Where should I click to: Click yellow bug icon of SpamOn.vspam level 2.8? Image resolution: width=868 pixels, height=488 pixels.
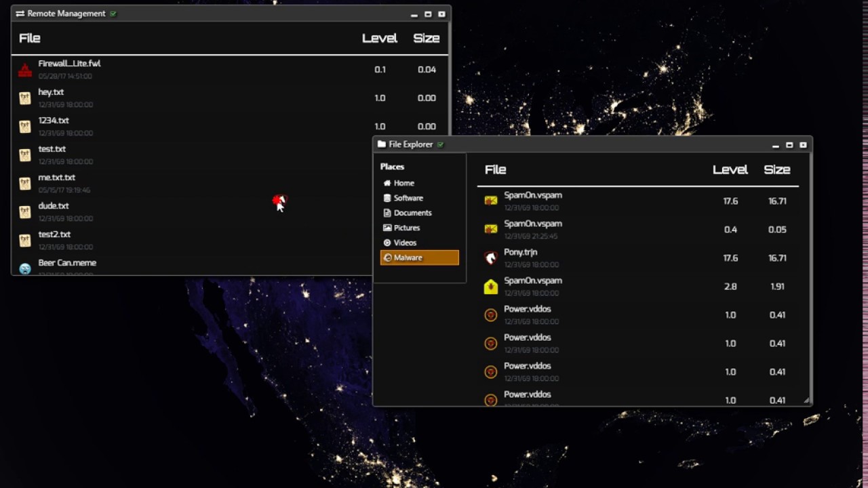point(491,287)
